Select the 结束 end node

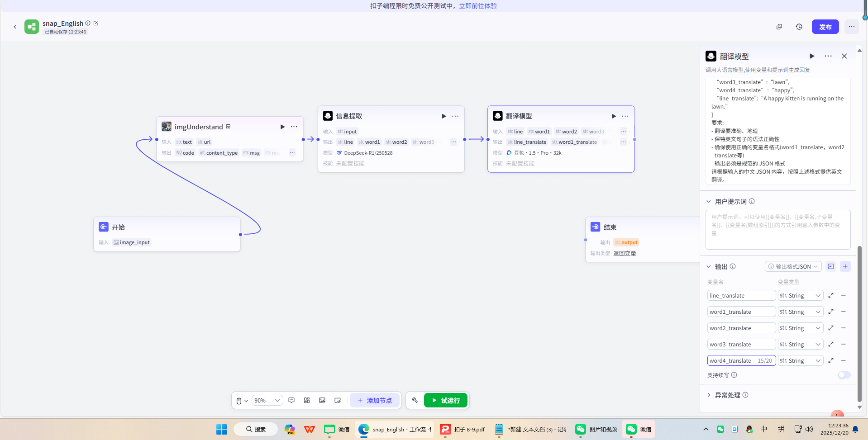click(643, 239)
